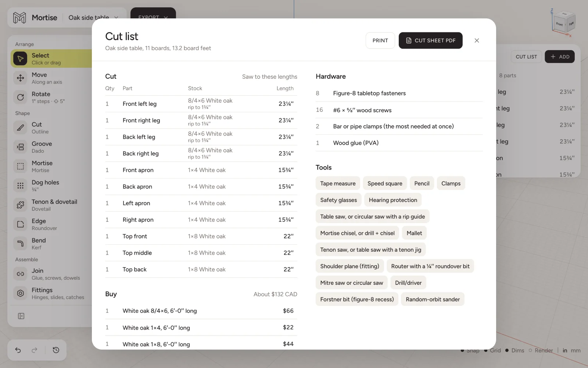Click the Print button
This screenshot has width=588, height=368.
point(380,40)
